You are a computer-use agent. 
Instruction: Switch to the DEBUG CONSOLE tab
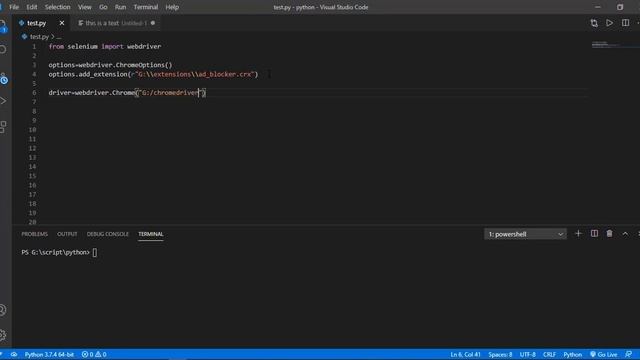pyautogui.click(x=107, y=234)
